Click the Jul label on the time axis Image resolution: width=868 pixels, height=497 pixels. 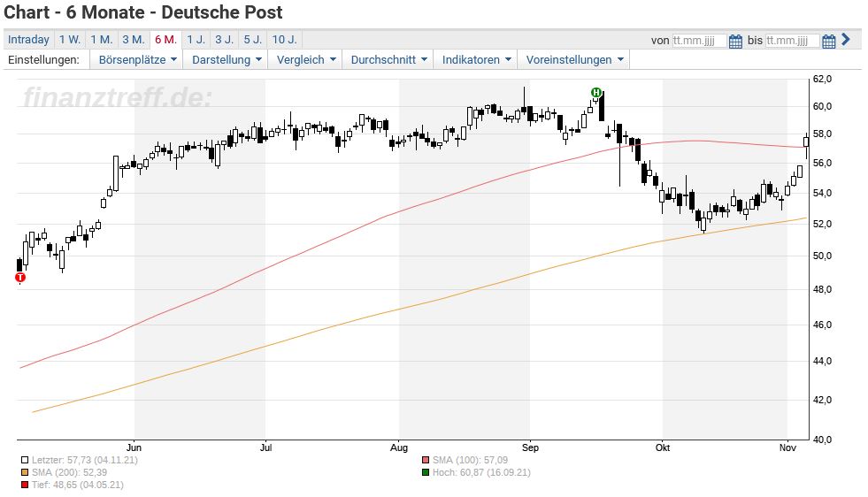pyautogui.click(x=265, y=447)
